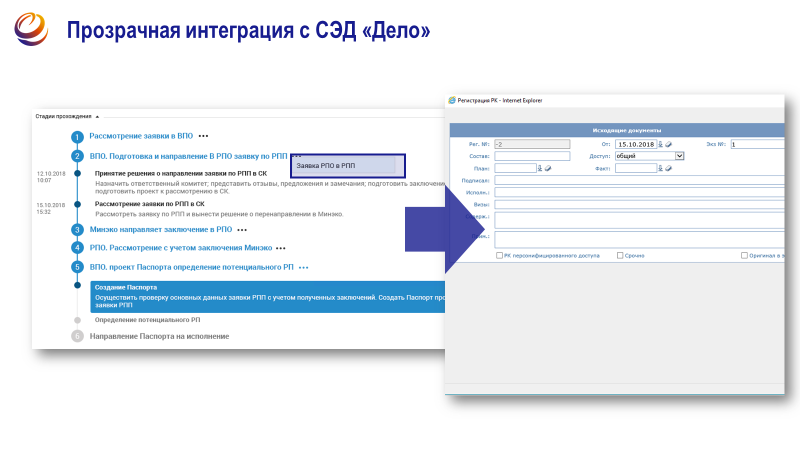Clear План date with its eraser icon

[548, 168]
